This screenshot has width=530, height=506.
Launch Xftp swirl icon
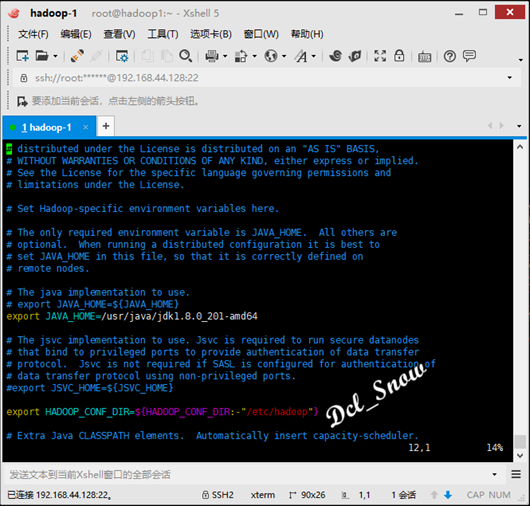pos(335,56)
